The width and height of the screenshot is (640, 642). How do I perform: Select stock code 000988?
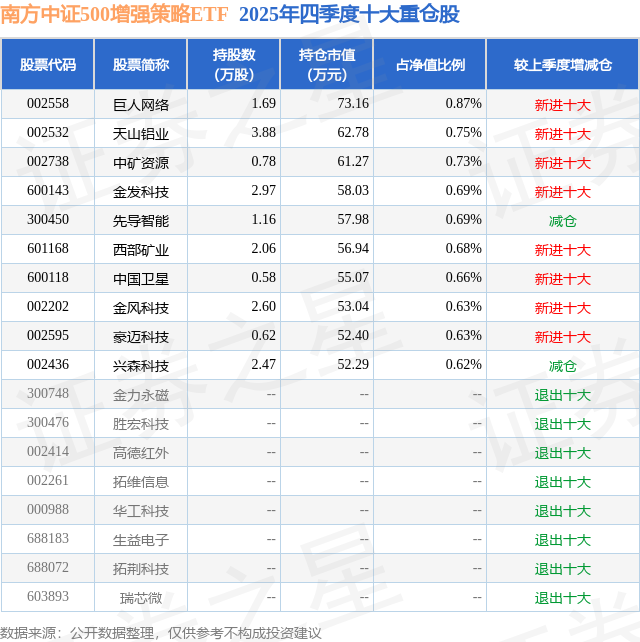(x=48, y=510)
